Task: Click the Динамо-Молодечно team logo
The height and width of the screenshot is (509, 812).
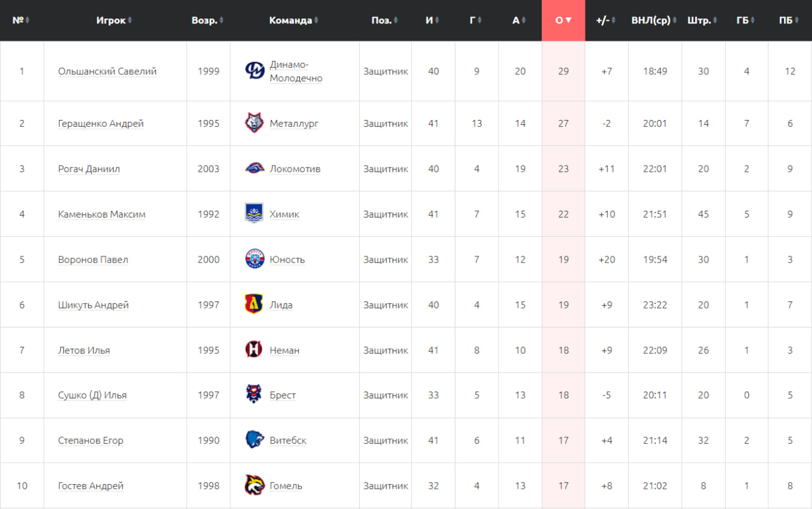Action: [255, 71]
